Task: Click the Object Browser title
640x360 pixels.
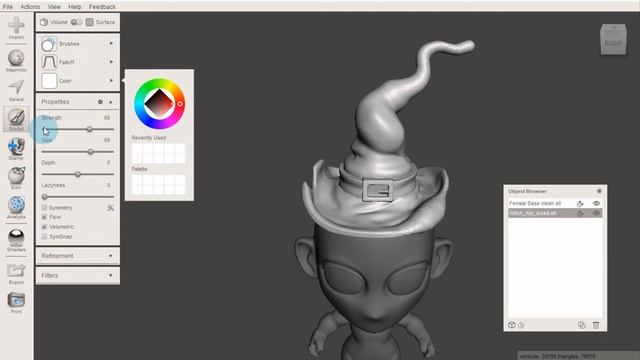Action: tap(527, 191)
